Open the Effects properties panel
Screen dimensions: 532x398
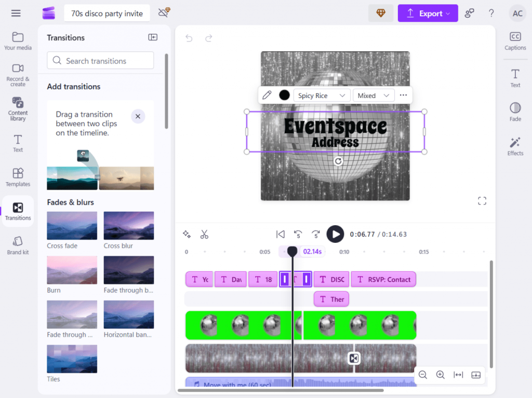coord(515,146)
